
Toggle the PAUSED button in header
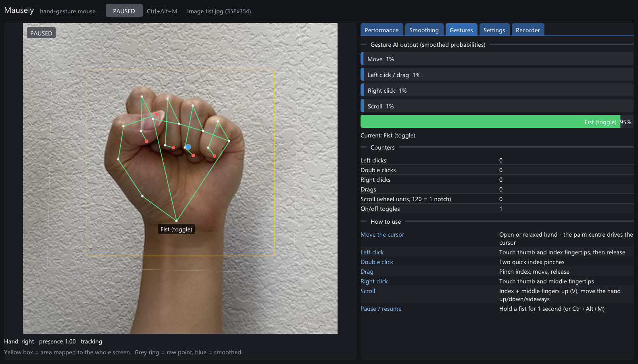124,11
